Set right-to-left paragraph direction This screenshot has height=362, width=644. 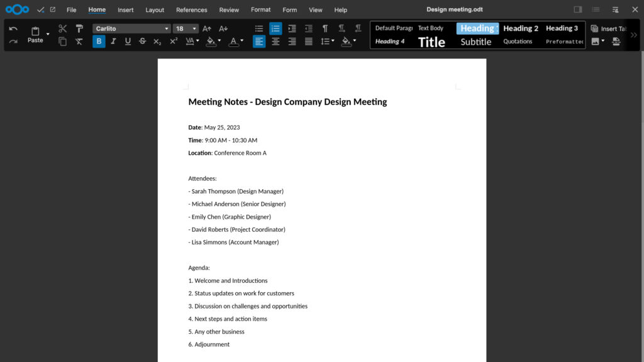(x=358, y=28)
